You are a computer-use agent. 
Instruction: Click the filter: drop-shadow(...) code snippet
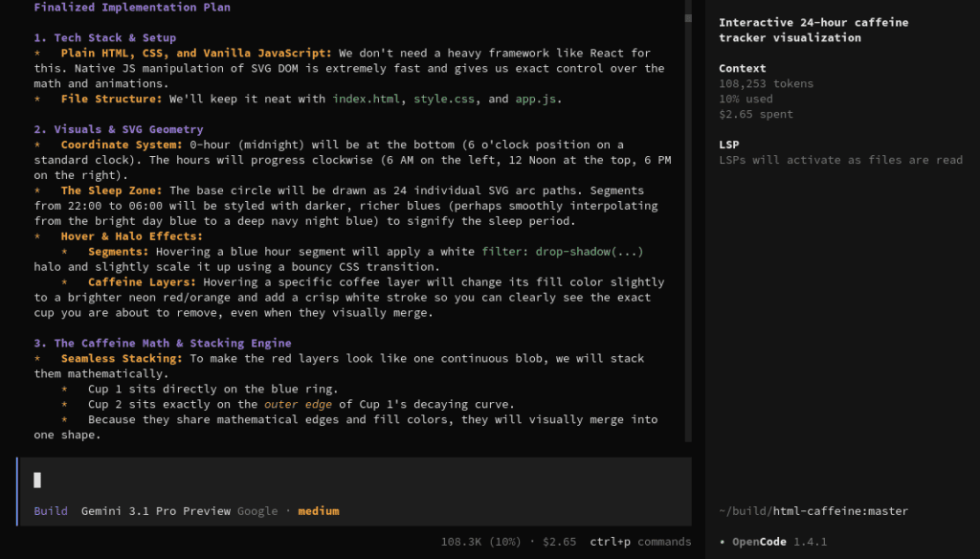[x=563, y=252]
